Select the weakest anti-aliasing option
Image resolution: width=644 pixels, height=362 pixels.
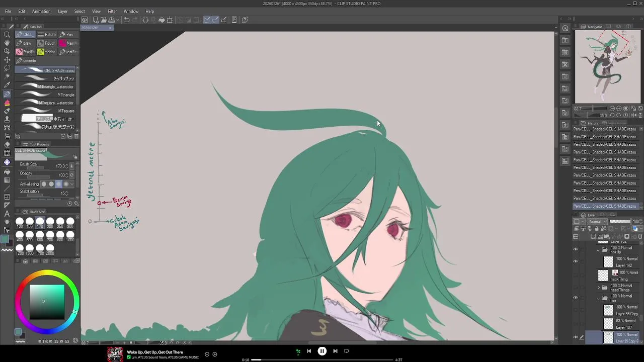(x=44, y=184)
